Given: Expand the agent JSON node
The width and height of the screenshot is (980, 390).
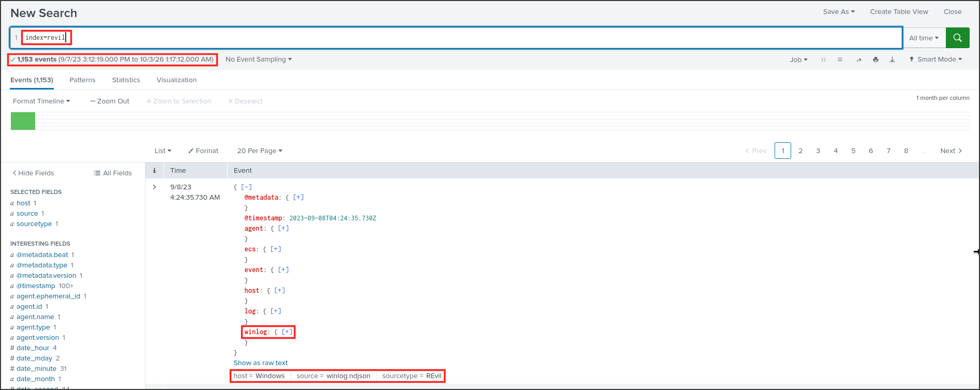Looking at the screenshot, I should [x=284, y=228].
